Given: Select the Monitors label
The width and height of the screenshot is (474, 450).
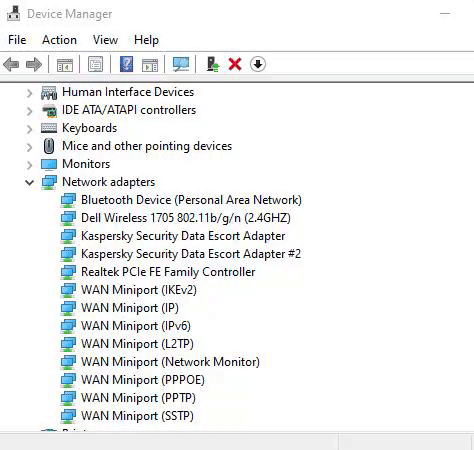Looking at the screenshot, I should click(86, 164).
